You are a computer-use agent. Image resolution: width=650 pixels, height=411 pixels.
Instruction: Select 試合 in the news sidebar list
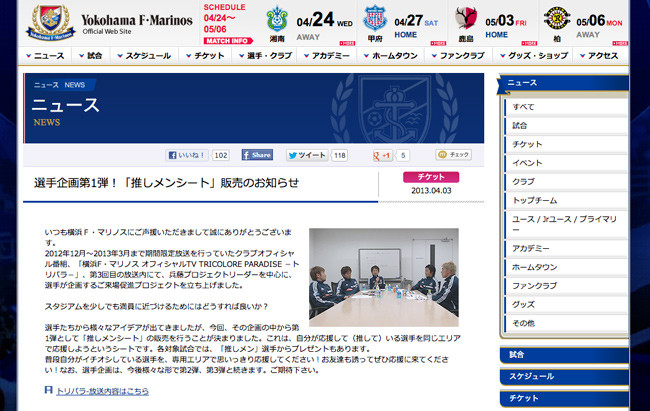coord(566,126)
